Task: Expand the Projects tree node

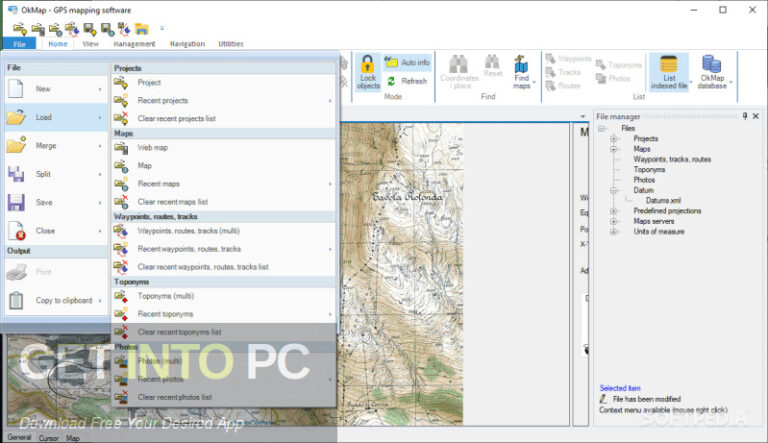Action: 613,139
